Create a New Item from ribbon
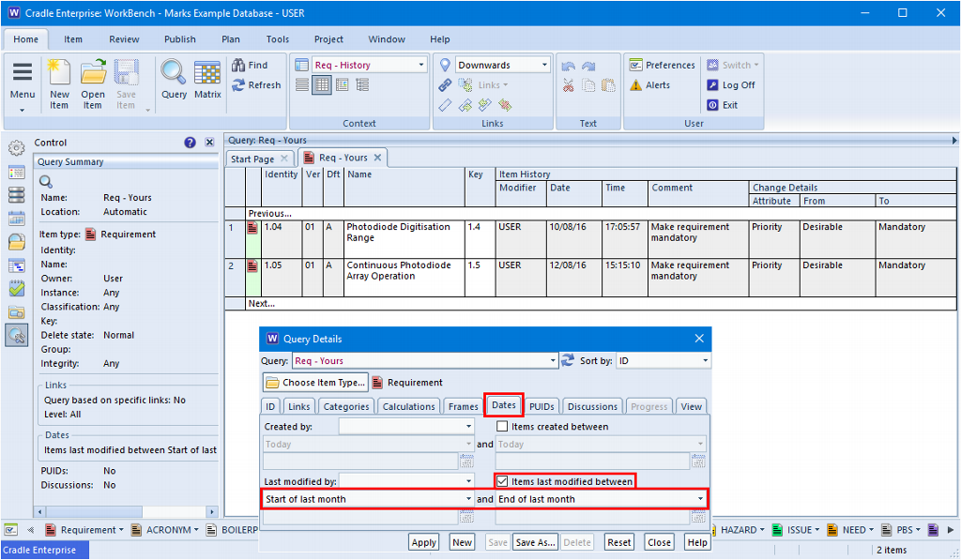The height and width of the screenshot is (560, 961). click(59, 83)
